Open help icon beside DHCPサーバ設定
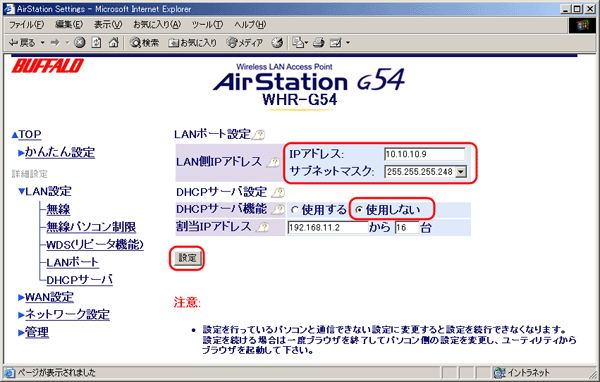600x382 pixels. 279,192
